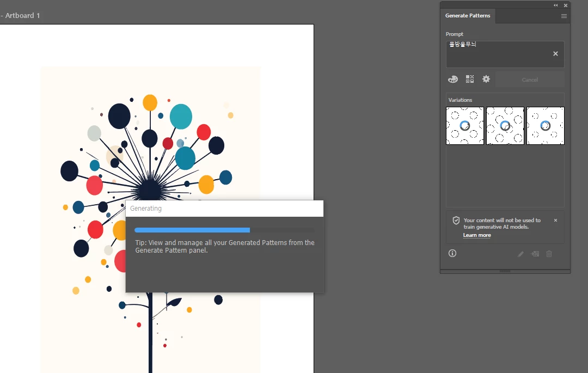Close the Generate Patterns panel
The image size is (588, 373).
(566, 5)
